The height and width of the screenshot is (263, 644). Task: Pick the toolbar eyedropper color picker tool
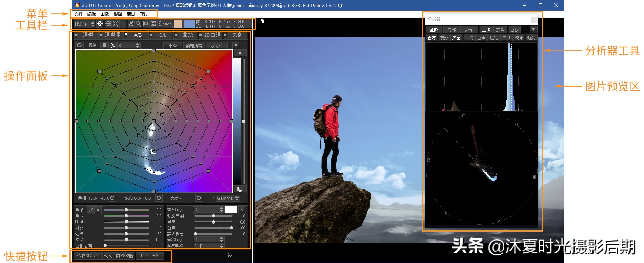tap(131, 24)
